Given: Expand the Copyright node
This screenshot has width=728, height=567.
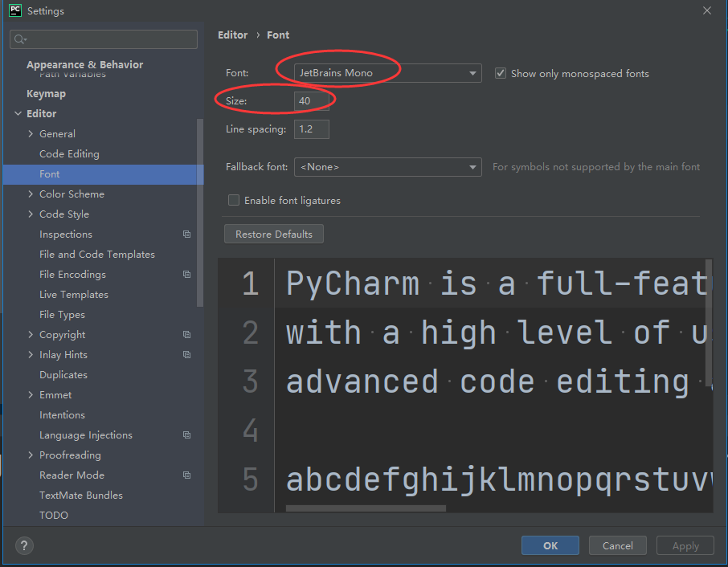Looking at the screenshot, I should 31,335.
